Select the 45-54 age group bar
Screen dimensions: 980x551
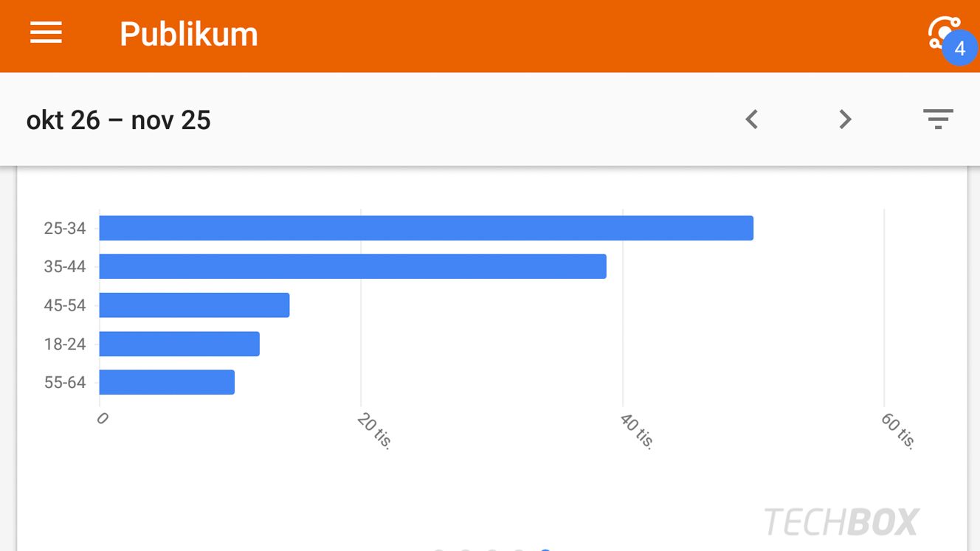click(x=194, y=305)
